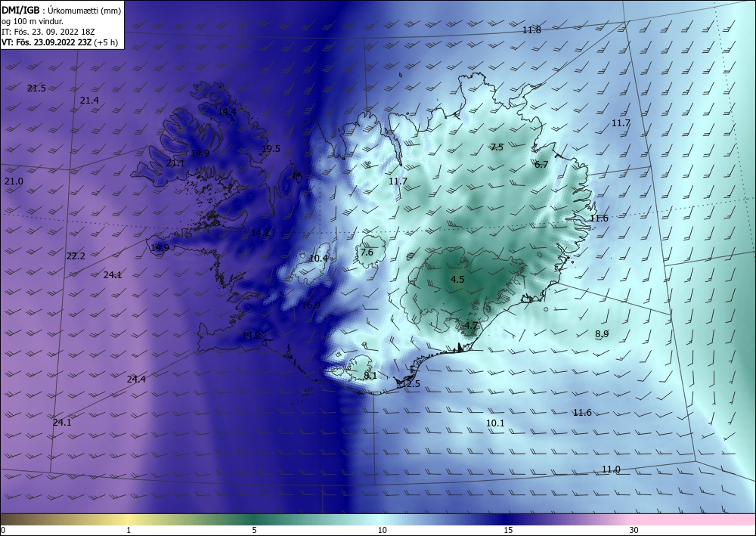The image size is (756, 536).
Task: Pick the dark navy section of the color bar
Action: 507,519
